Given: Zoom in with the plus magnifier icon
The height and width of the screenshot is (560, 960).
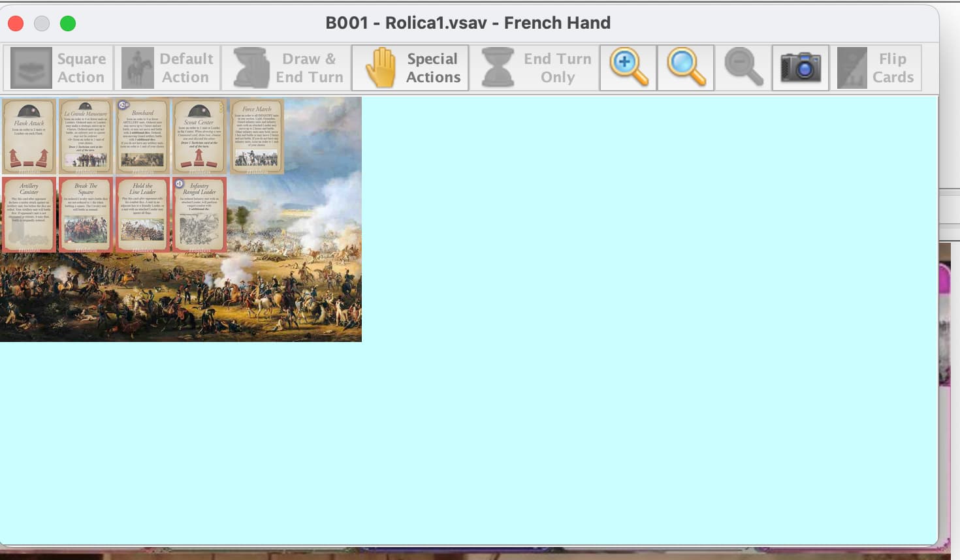Looking at the screenshot, I should point(628,68).
